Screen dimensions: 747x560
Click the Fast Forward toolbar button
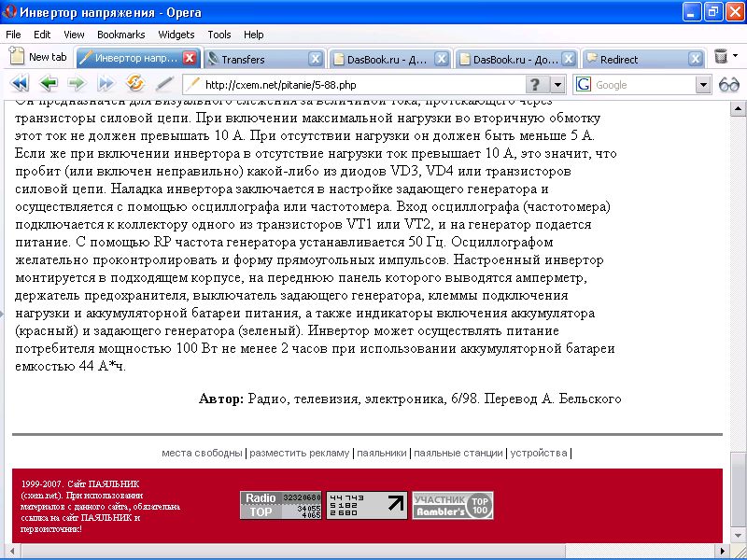click(106, 84)
